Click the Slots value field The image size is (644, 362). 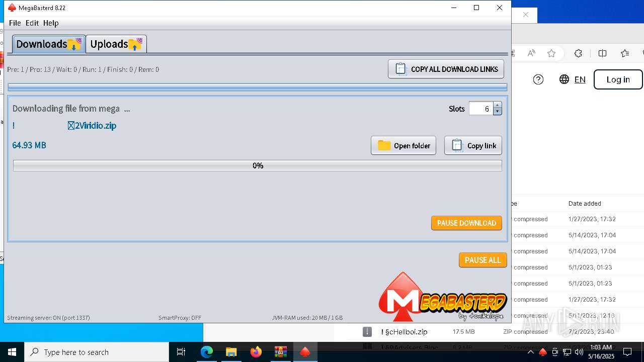pos(481,109)
